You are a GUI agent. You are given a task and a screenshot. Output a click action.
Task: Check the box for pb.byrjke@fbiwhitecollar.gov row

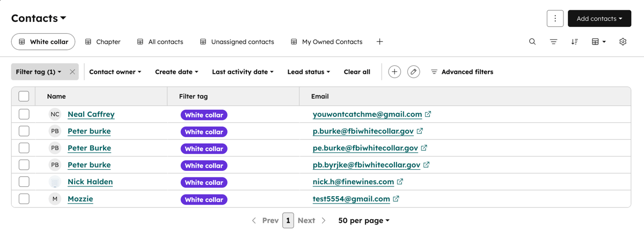[x=24, y=164]
